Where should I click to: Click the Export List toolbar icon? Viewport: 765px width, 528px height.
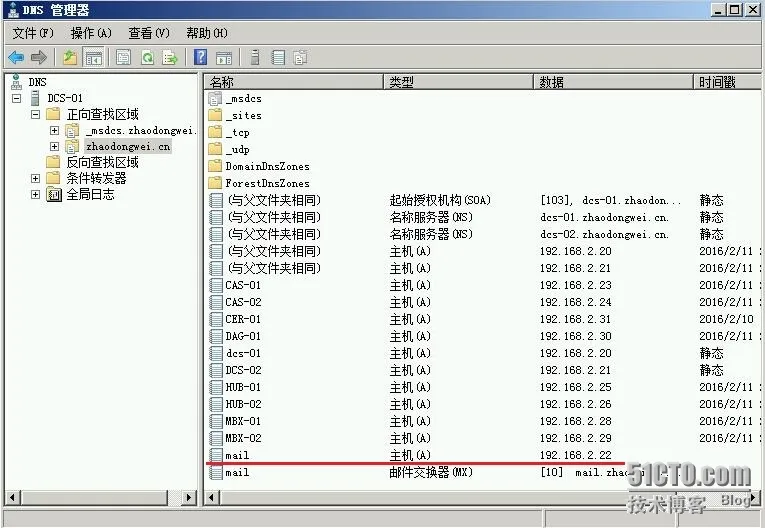(x=170, y=58)
